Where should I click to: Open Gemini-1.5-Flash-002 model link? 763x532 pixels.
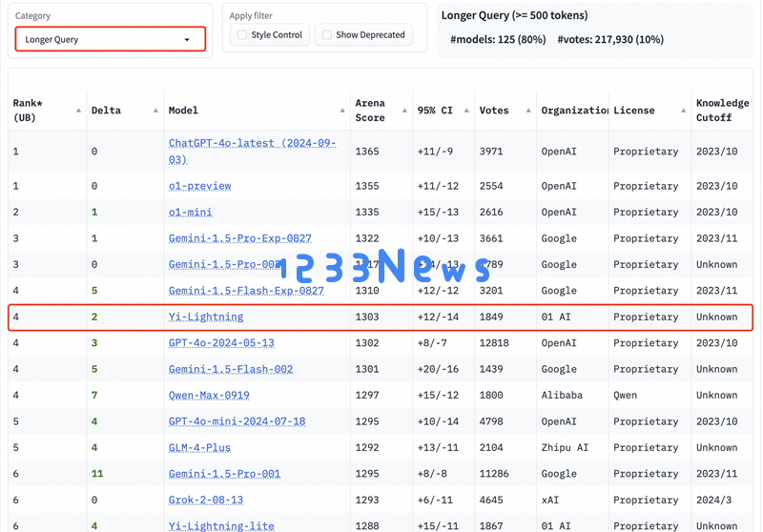point(231,369)
